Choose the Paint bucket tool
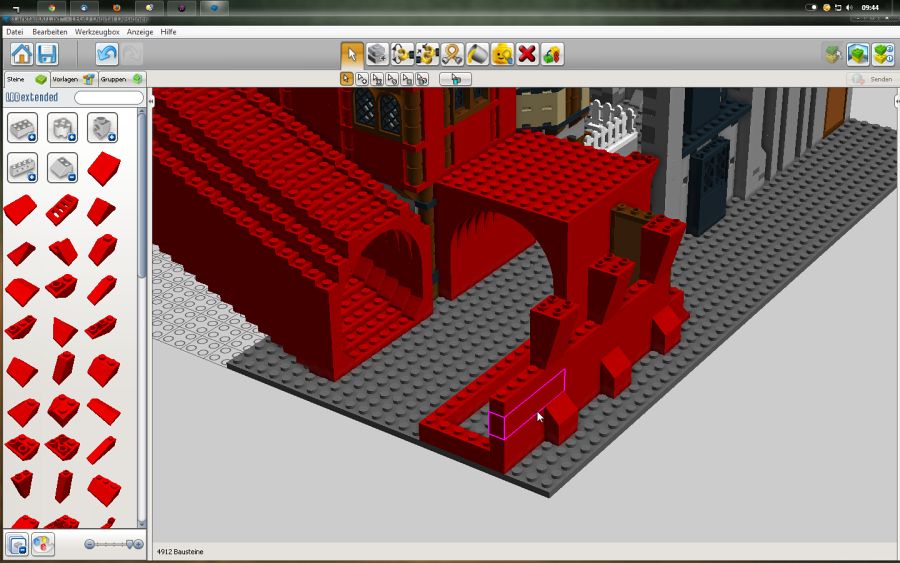900x563 pixels. click(x=477, y=54)
